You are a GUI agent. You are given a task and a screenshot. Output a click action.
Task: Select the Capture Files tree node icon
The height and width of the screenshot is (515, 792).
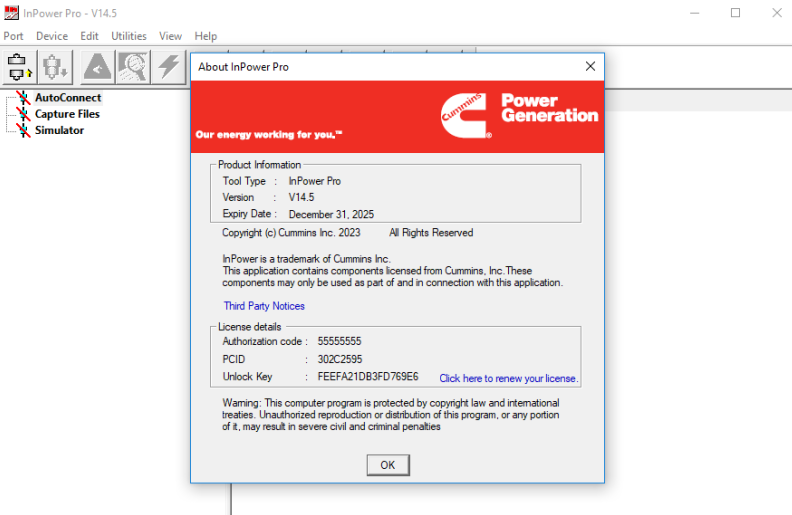click(x=23, y=114)
